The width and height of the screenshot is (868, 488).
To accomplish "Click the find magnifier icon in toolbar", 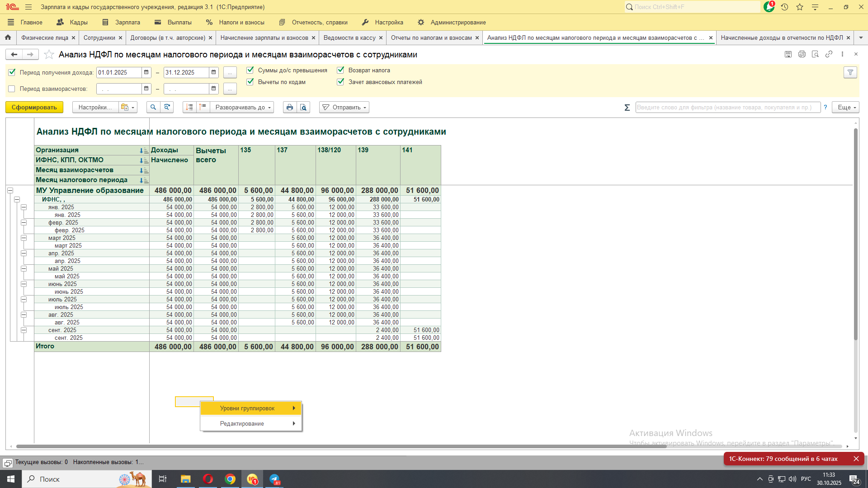I will click(x=153, y=108).
